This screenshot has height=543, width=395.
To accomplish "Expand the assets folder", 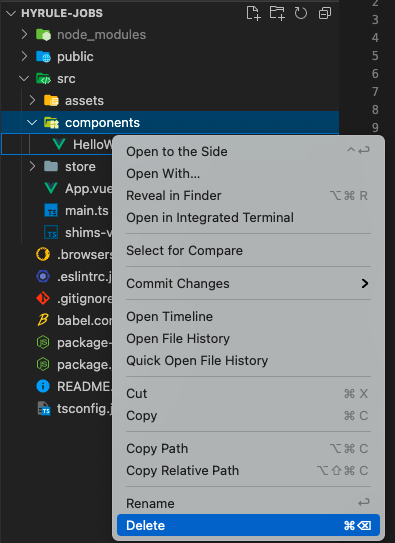I will tap(32, 100).
